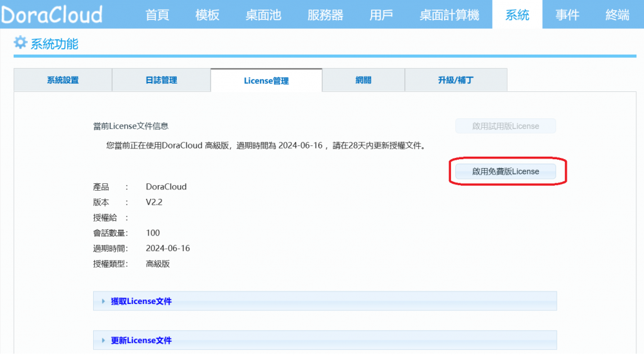Screen dimensions: 644x355
Task: Open the 服務器 menu
Action: pyautogui.click(x=325, y=15)
